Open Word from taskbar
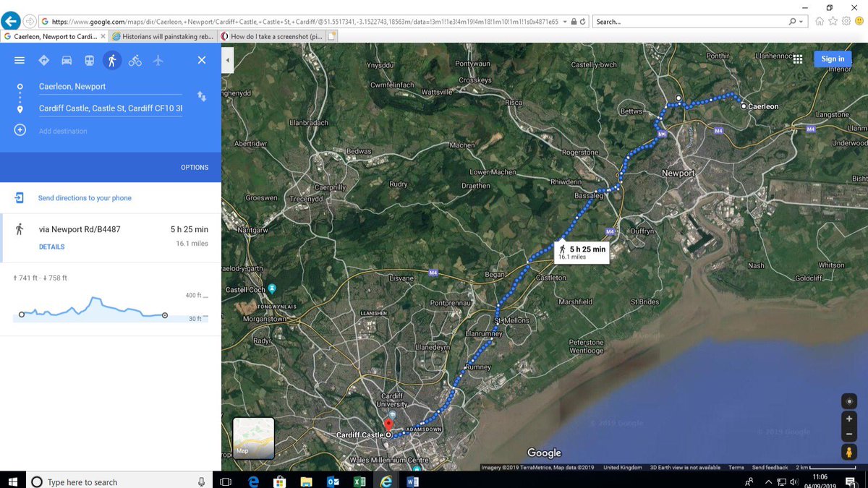868x488 pixels. coord(412,481)
